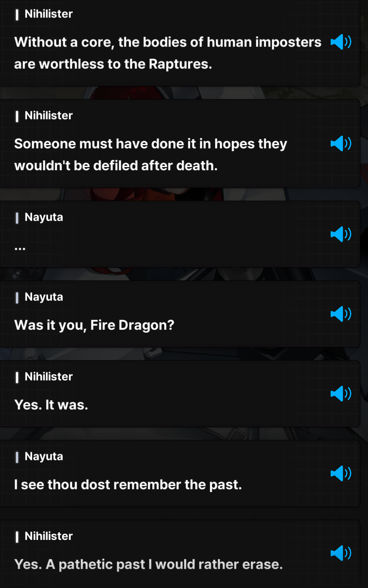Click Nayuta name above 'I see thou'
This screenshot has height=588, width=368.
pos(44,456)
